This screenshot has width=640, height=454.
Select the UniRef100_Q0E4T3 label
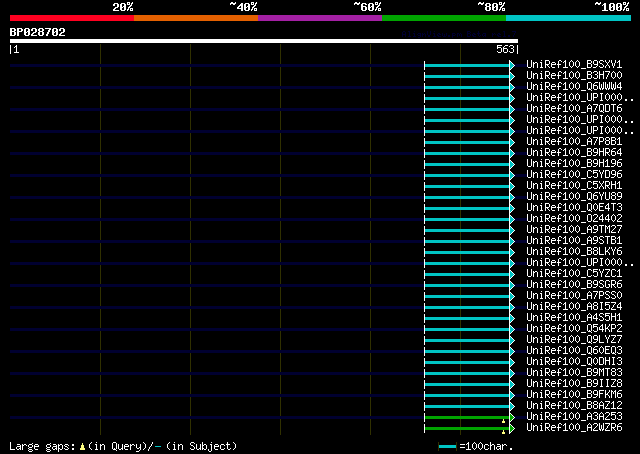(574, 208)
